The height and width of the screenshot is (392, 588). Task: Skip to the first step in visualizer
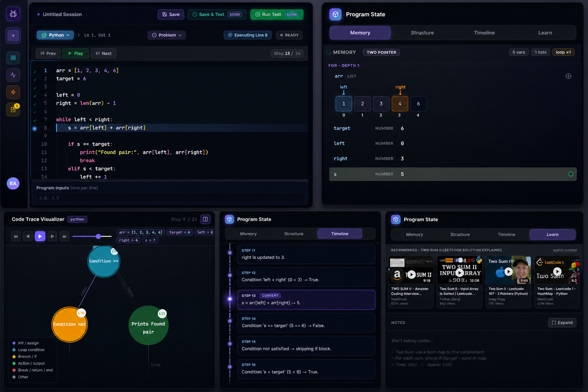[16, 237]
